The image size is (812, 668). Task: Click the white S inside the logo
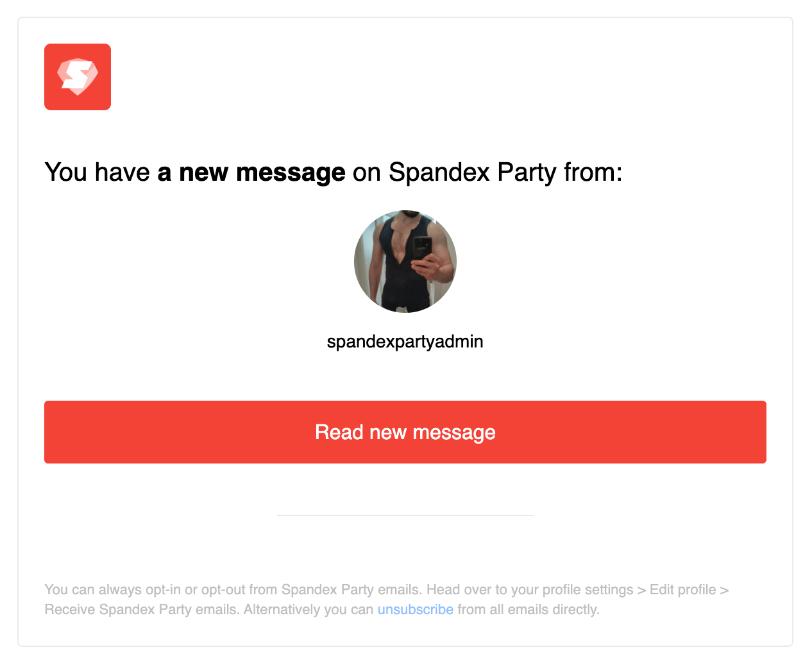pyautogui.click(x=75, y=76)
